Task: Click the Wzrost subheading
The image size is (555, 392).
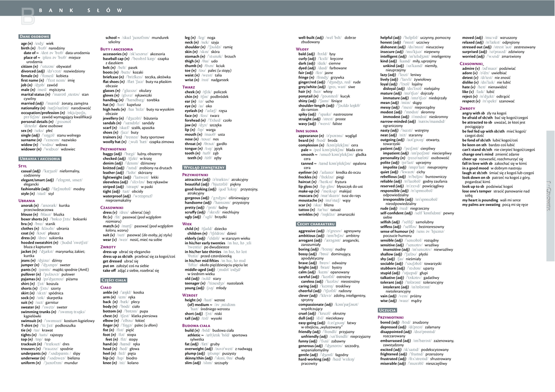Action: point(190,295)
